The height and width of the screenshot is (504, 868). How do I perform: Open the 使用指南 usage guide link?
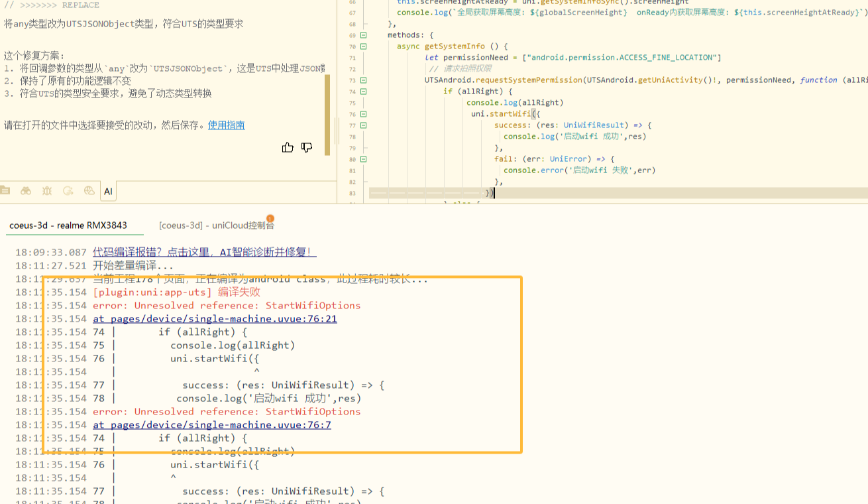coord(226,125)
